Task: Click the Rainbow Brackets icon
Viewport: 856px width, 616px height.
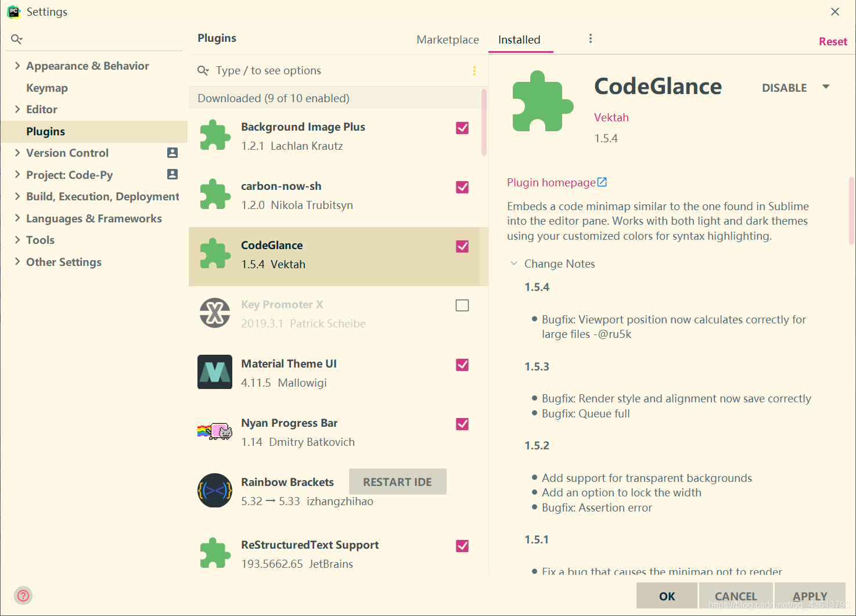Action: tap(215, 491)
